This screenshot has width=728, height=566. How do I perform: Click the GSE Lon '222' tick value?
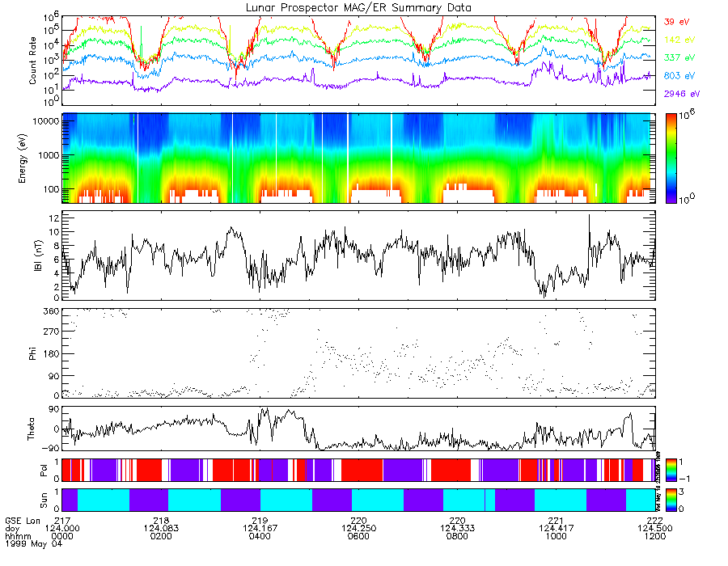(655, 521)
